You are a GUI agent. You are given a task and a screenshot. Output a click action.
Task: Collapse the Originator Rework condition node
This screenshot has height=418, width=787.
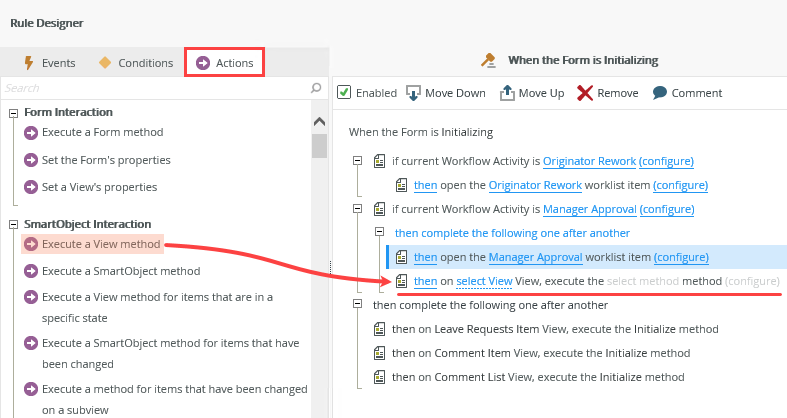point(359,161)
